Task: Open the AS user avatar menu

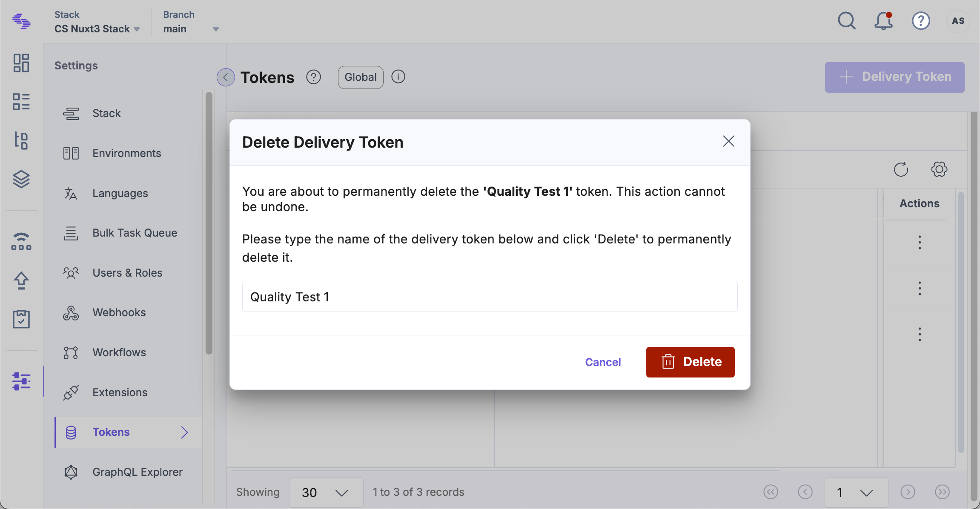Action: pos(958,21)
